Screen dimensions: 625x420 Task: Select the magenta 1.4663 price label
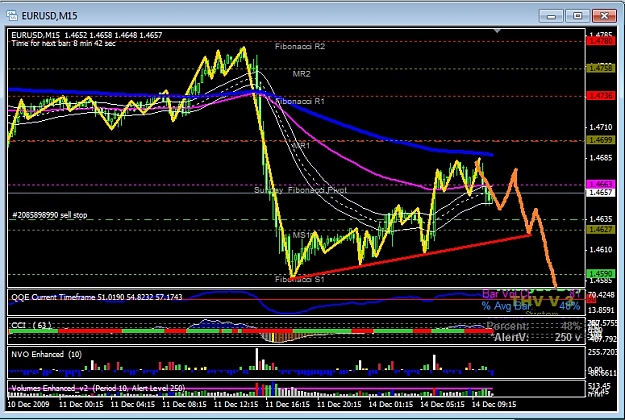point(601,184)
